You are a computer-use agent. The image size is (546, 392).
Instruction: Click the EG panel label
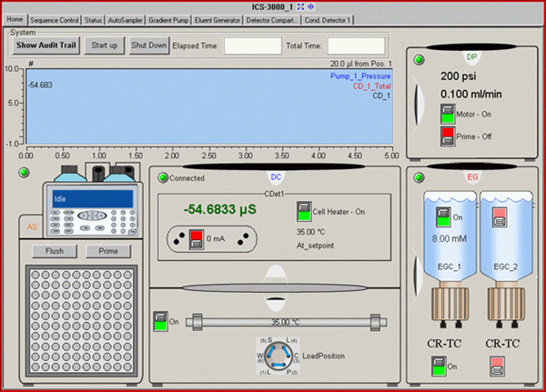click(472, 176)
